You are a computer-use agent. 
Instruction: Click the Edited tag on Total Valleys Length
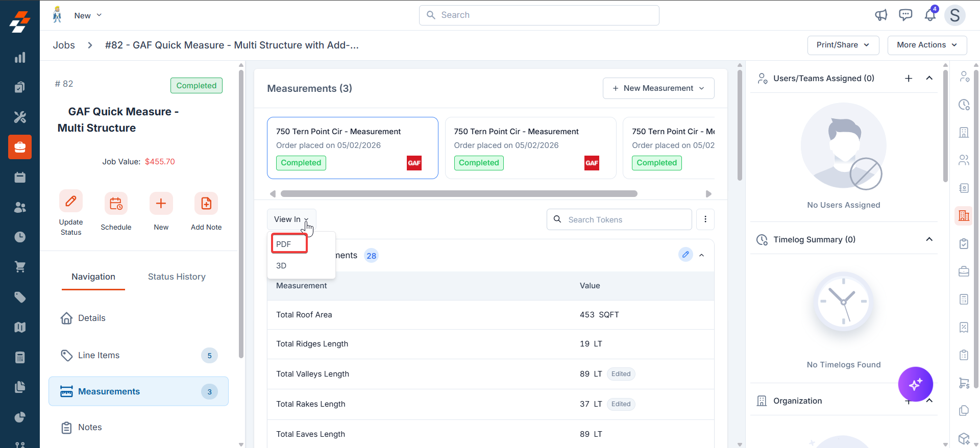621,374
